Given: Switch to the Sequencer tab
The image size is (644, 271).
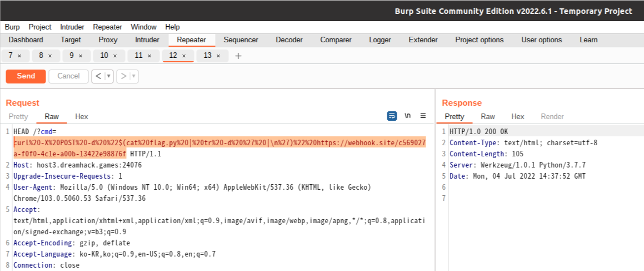Looking at the screenshot, I should point(241,40).
